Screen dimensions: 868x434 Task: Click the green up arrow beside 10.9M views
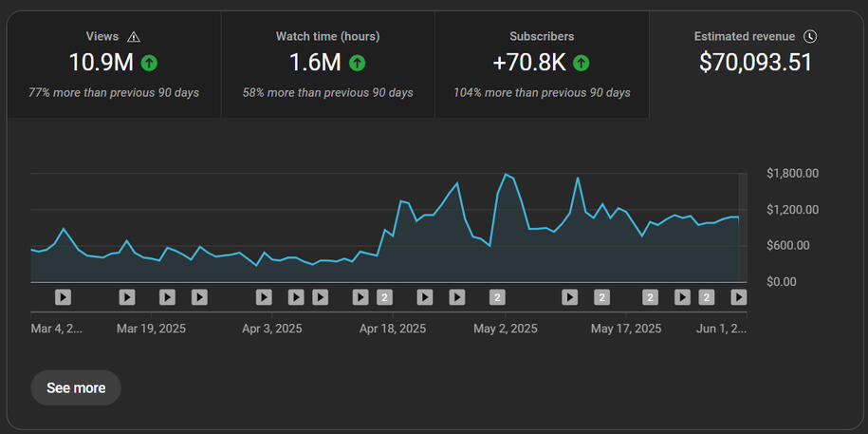(x=149, y=64)
